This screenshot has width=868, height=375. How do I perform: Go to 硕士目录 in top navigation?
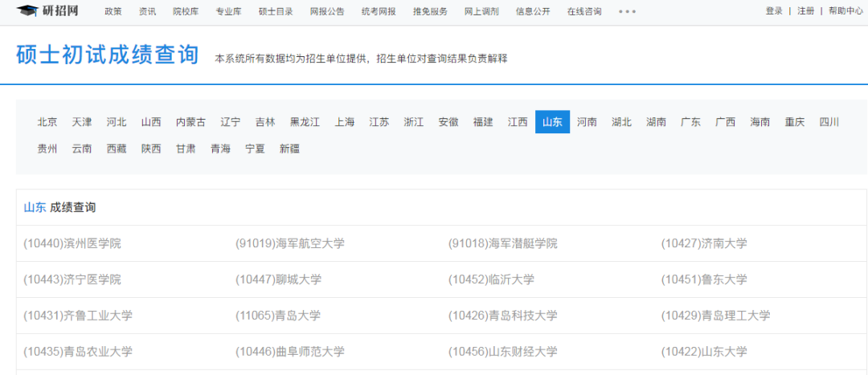275,11
